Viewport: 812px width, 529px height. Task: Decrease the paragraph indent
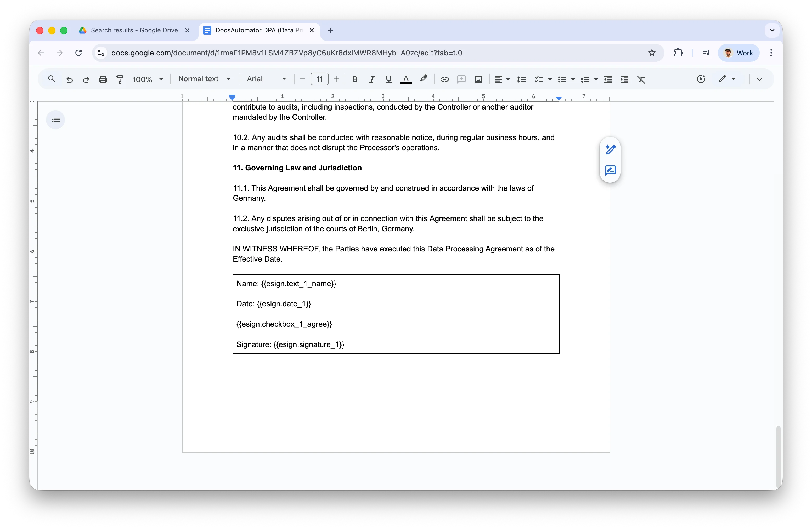point(608,79)
